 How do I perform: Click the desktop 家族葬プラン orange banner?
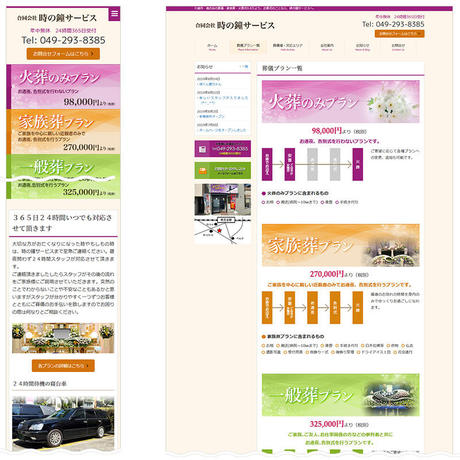coord(341,245)
